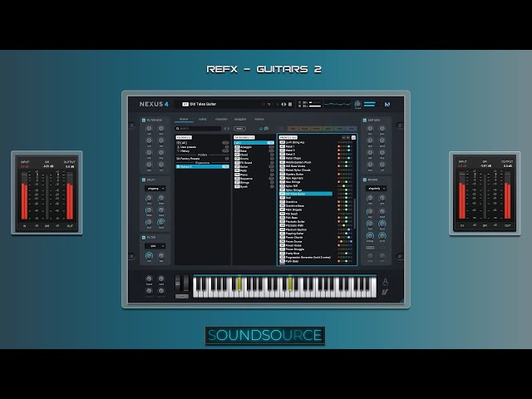This screenshot has height=399, width=532.
Task: Filter presets by red color tag
Action: (x=293, y=129)
